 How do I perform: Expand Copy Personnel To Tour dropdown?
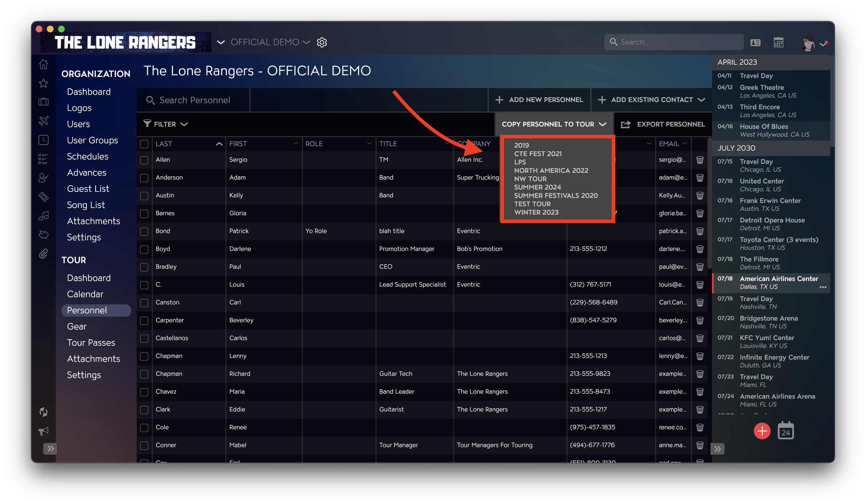point(554,124)
